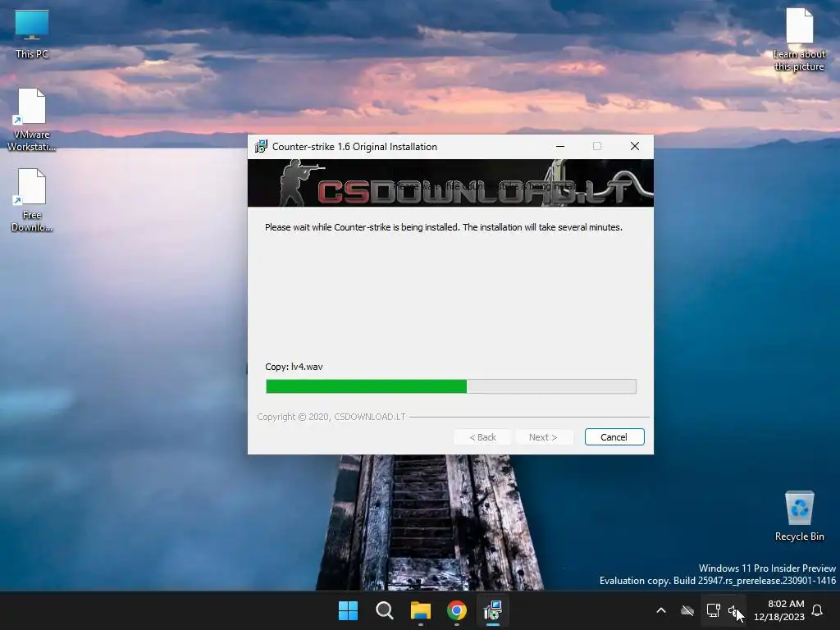This screenshot has width=840, height=630.
Task: Minimize the Counter-strike installer window
Action: [x=560, y=146]
